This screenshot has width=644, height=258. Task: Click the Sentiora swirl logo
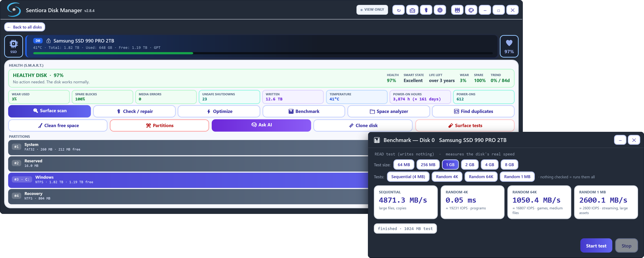pyautogui.click(x=14, y=10)
